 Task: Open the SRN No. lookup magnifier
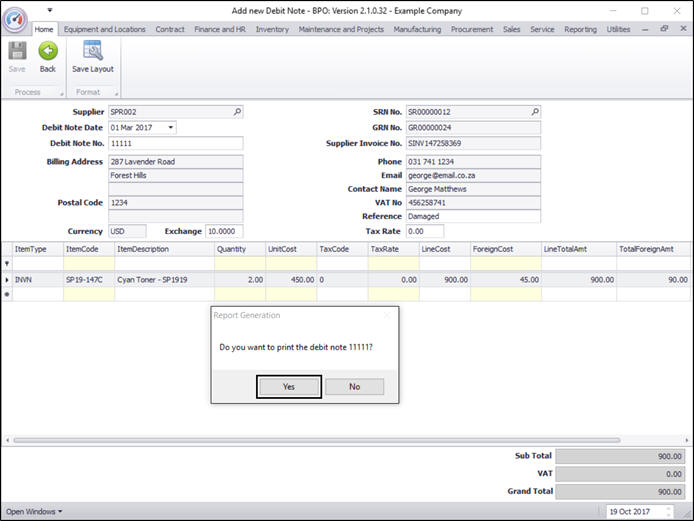point(535,112)
